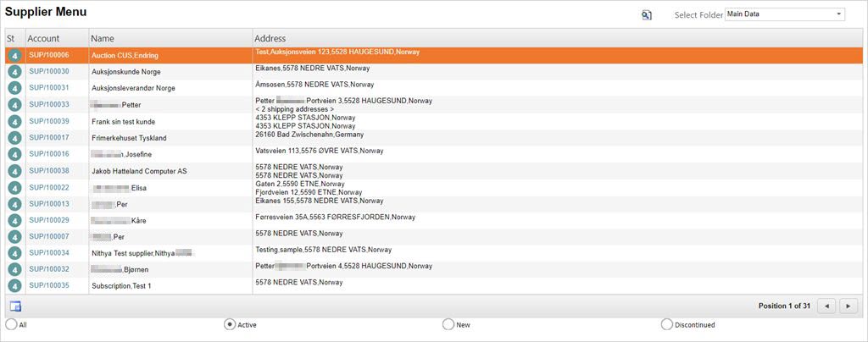Click status icon for Auction CUS,Endring row
Image resolution: width=868 pixels, height=342 pixels.
(x=14, y=56)
